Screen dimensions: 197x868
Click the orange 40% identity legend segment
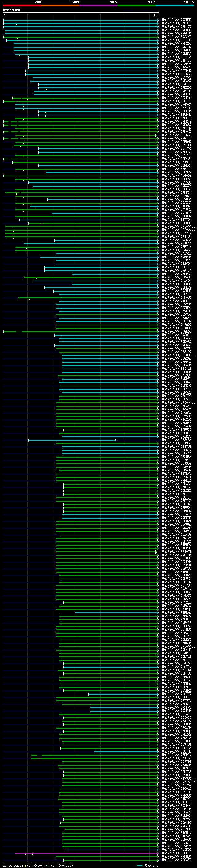coord(60,6)
